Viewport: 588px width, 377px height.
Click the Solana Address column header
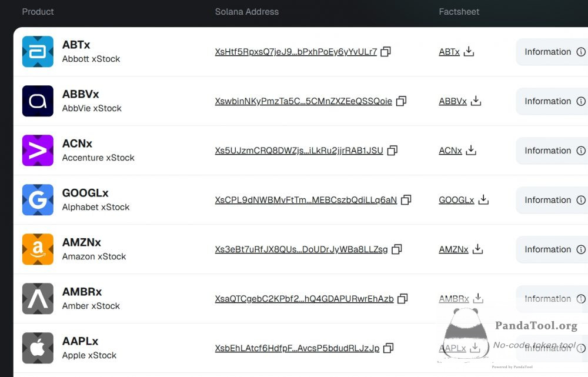[x=247, y=12]
